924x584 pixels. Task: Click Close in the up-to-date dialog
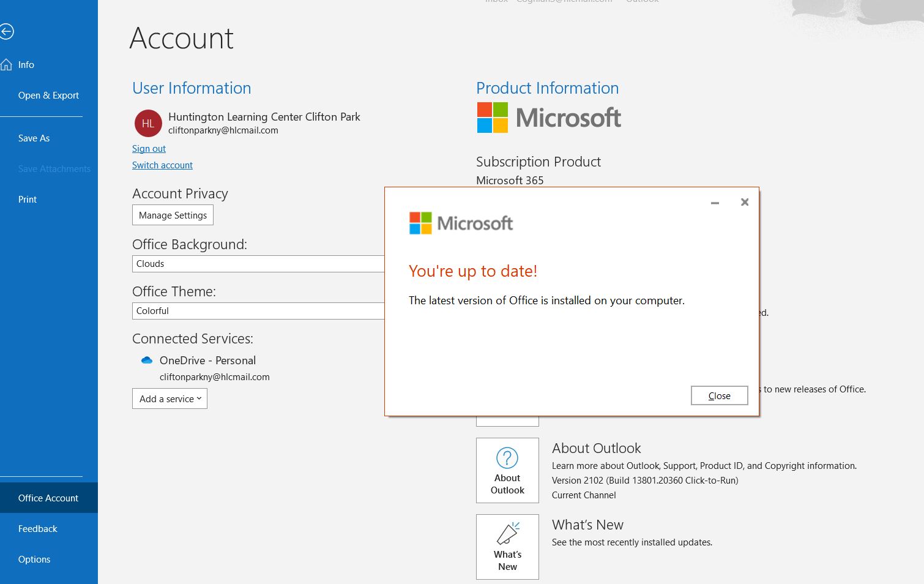pos(720,395)
